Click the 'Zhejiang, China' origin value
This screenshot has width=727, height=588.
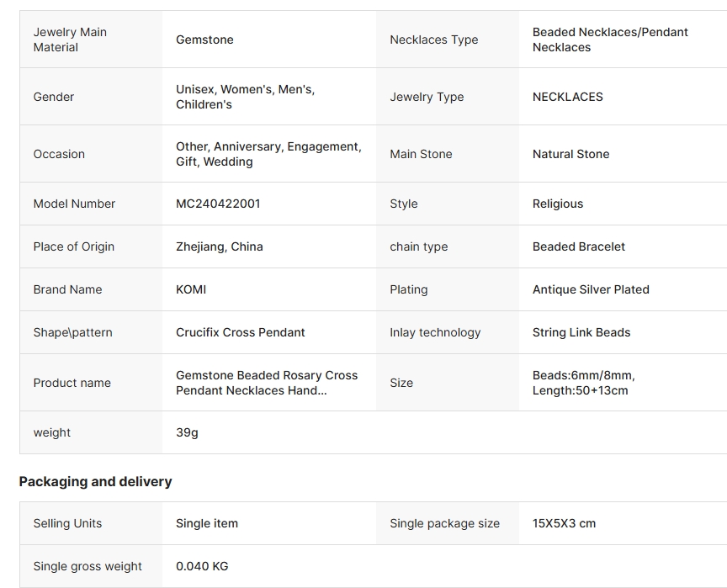coord(220,246)
